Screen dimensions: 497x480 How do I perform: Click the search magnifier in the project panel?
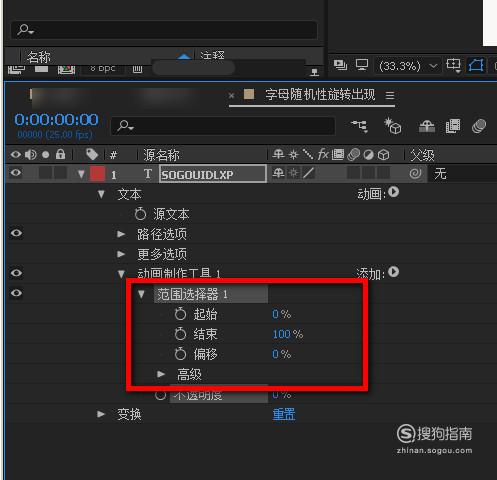click(x=25, y=29)
